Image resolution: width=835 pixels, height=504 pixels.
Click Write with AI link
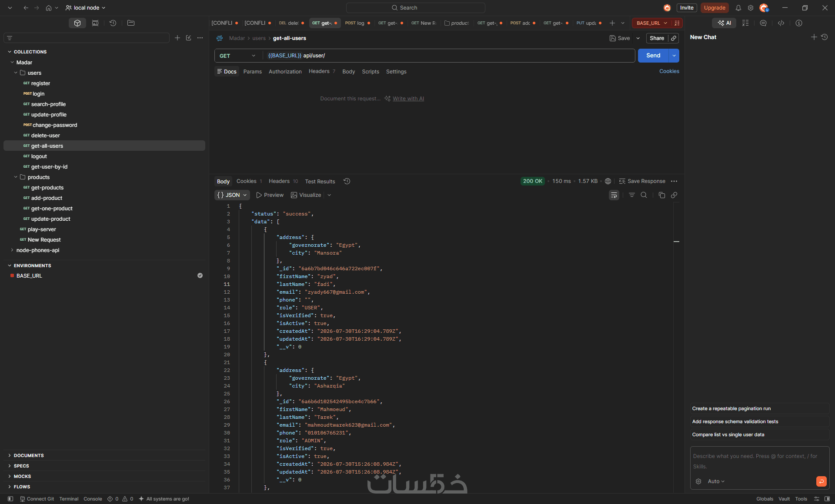[408, 99]
